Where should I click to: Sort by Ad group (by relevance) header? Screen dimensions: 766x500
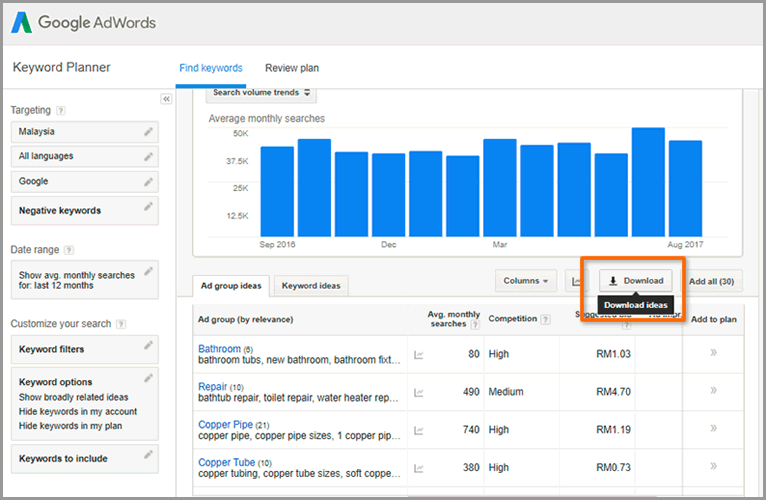tap(245, 320)
